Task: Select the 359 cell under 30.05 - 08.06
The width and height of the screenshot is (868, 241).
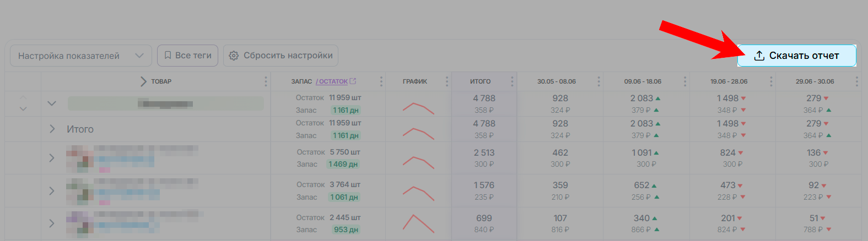Action: [560, 185]
